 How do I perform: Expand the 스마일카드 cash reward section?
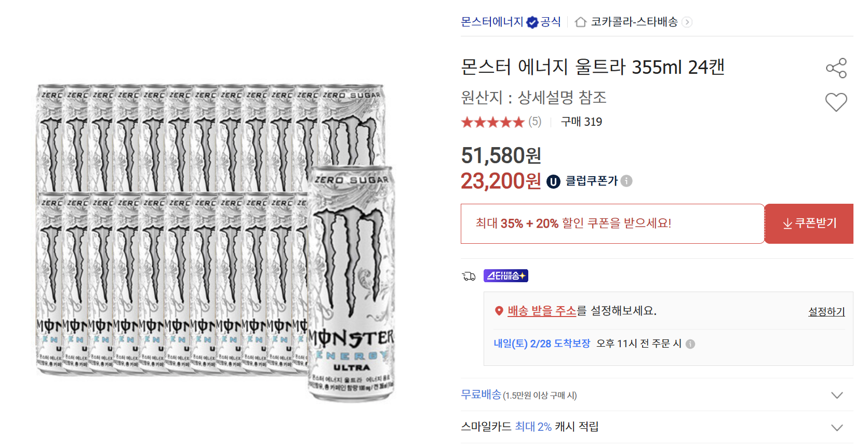click(836, 427)
